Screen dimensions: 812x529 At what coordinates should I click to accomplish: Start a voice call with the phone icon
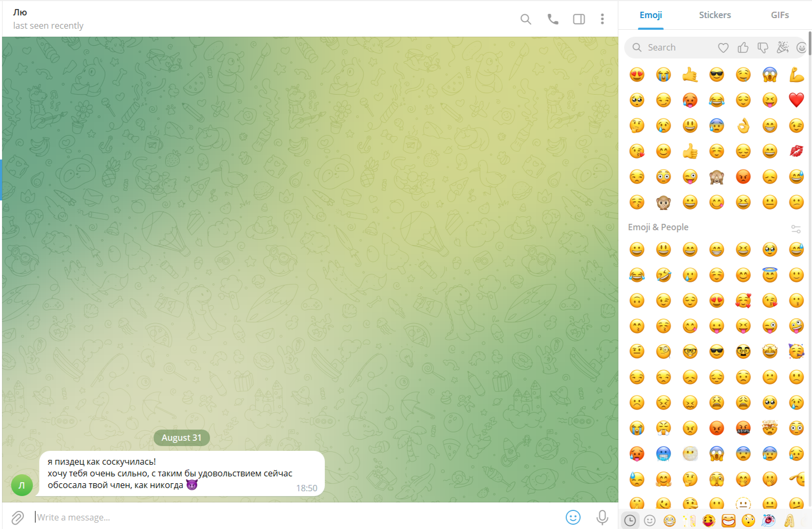coord(553,19)
